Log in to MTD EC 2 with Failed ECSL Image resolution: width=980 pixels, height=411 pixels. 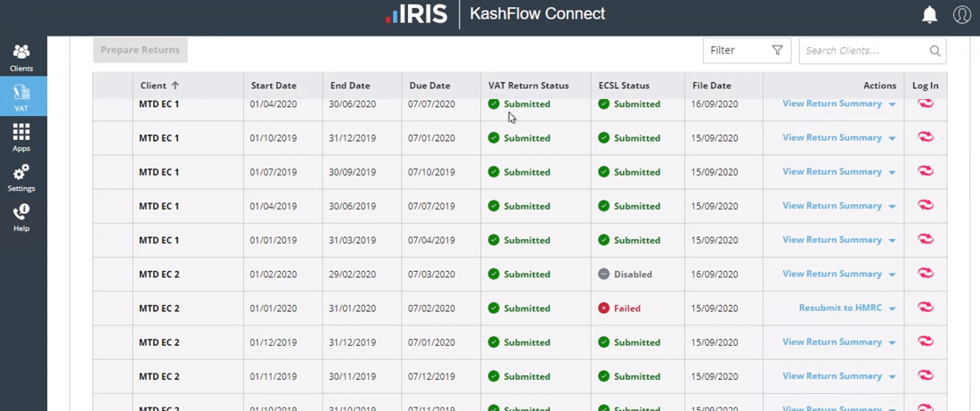click(x=926, y=308)
